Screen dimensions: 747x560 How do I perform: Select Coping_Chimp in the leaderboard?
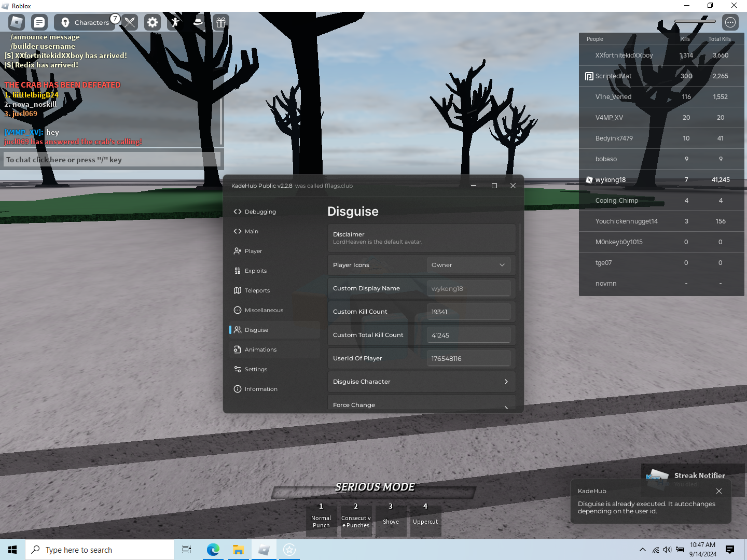tap(661, 200)
